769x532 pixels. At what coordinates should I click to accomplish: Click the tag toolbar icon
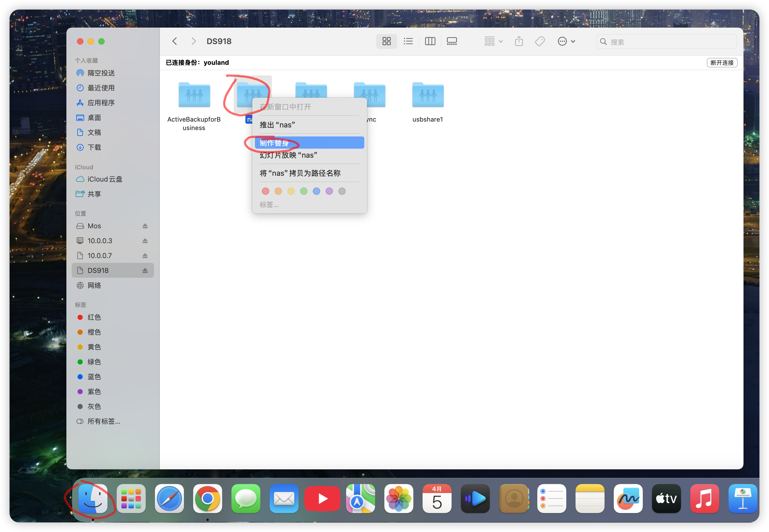[540, 41]
